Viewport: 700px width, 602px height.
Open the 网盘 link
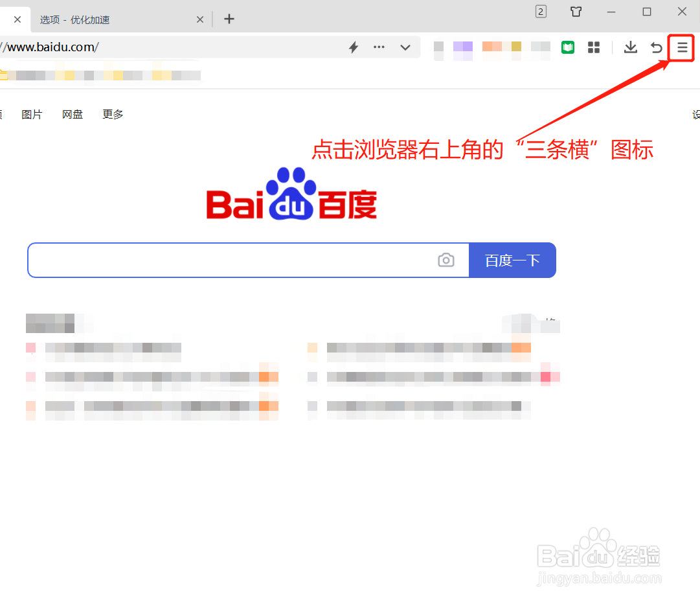73,114
